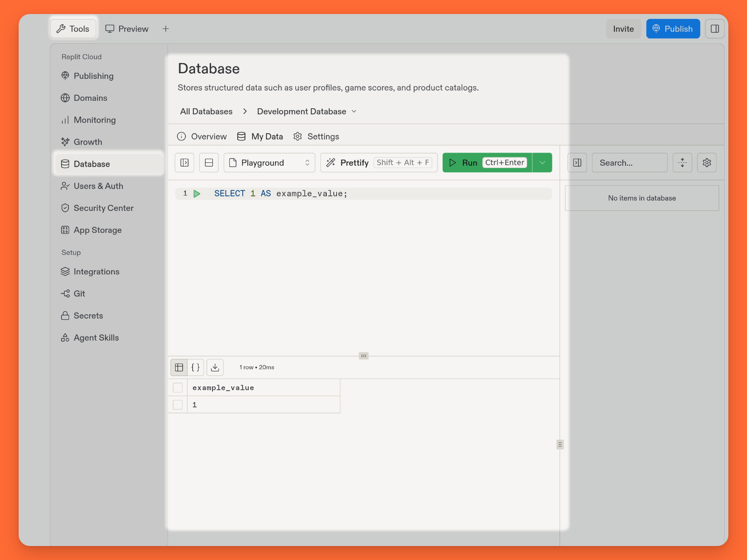Run the query with the green Run button
The width and height of the screenshot is (747, 560).
pos(487,162)
